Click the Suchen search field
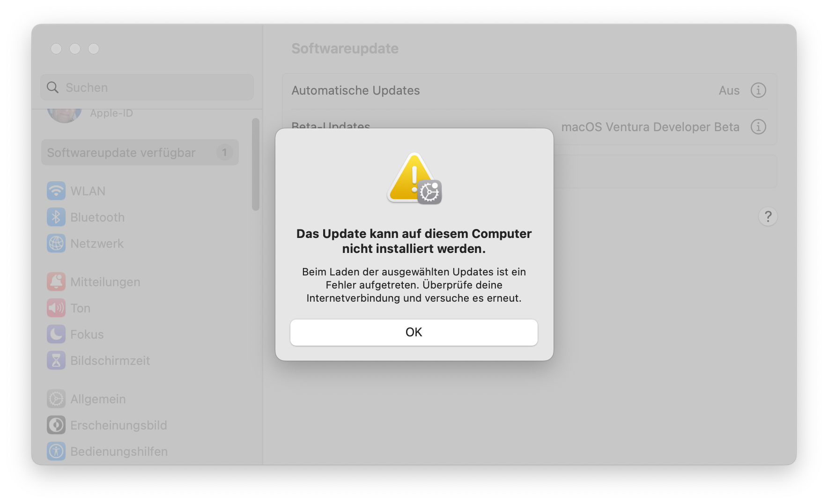 (147, 87)
